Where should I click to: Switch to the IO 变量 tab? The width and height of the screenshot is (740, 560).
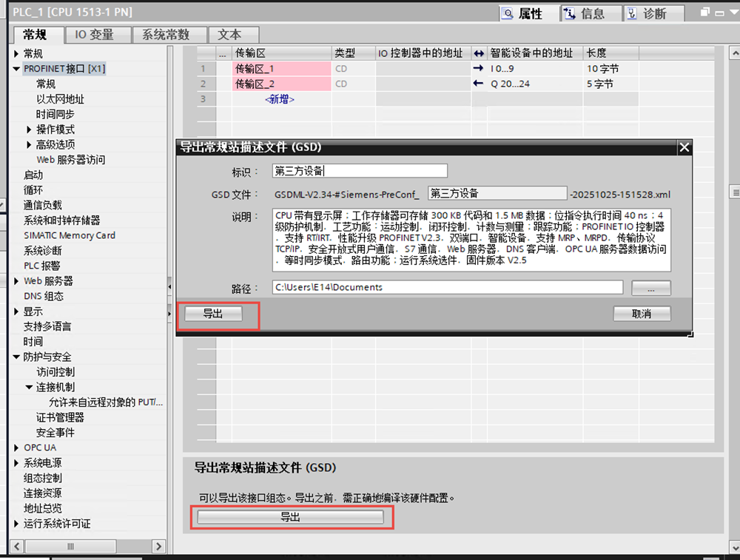94,35
